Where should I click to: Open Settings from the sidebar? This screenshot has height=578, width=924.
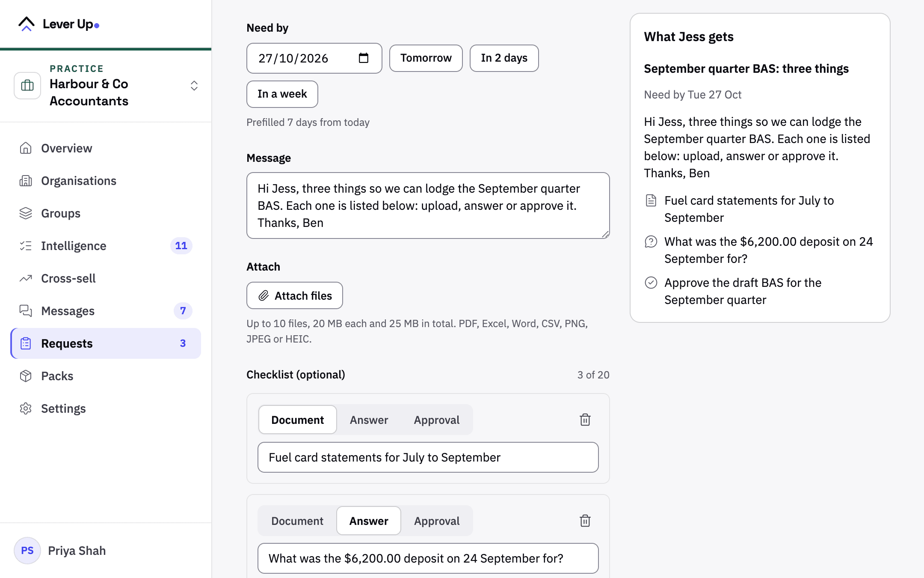click(106, 408)
